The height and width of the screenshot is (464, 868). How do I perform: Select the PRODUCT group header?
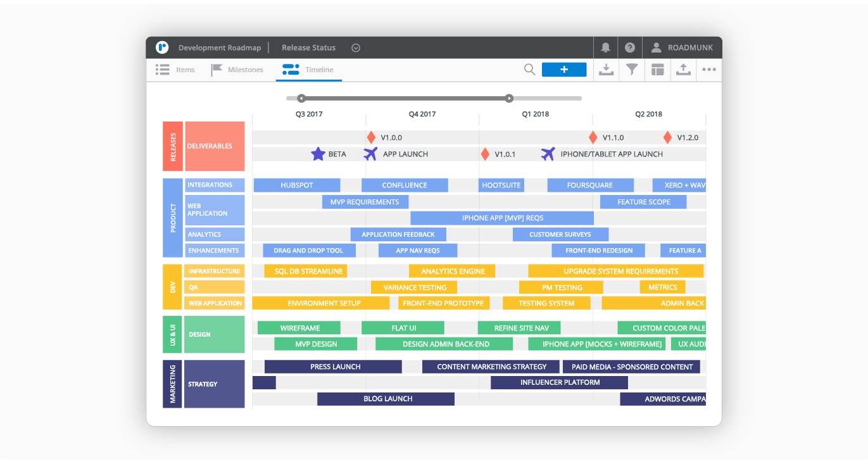click(x=173, y=218)
